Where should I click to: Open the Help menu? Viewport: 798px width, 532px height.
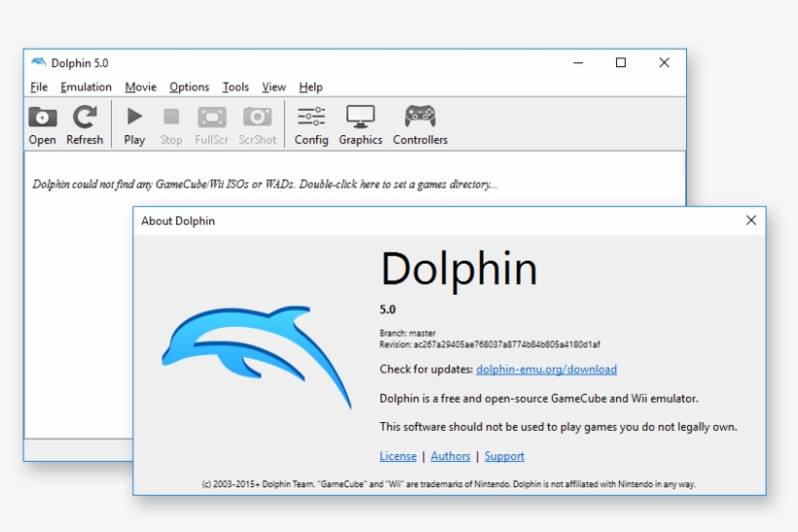(x=311, y=87)
